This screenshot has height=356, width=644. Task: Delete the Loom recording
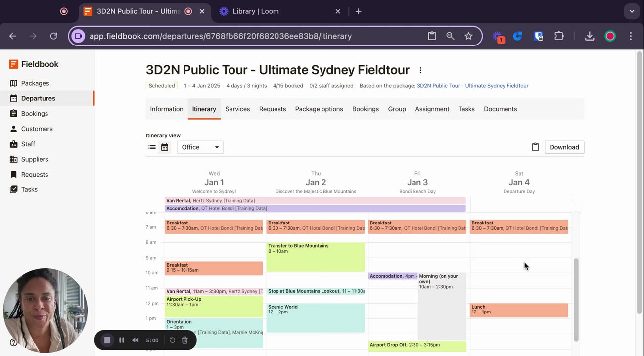point(184,340)
